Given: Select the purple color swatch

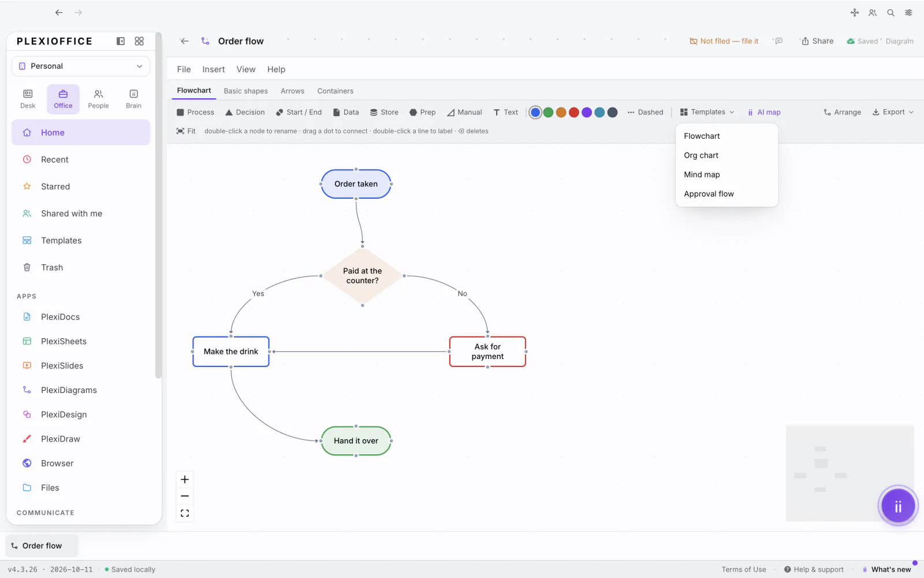Looking at the screenshot, I should (587, 112).
